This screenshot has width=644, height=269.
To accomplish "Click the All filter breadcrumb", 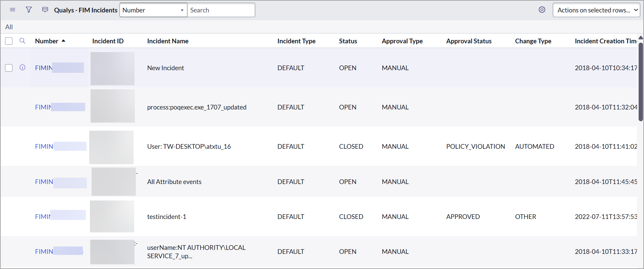I will (x=9, y=27).
